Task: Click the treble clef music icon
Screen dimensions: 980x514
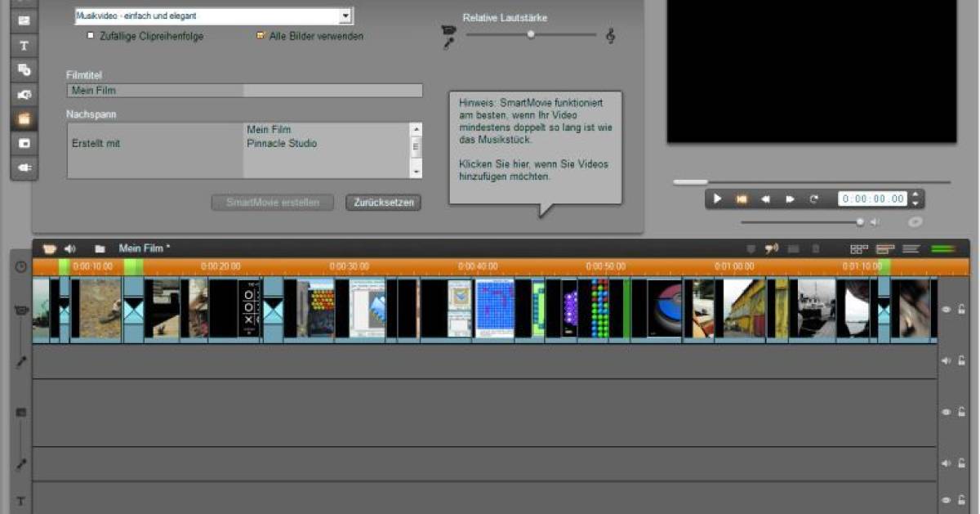Action: [x=610, y=35]
